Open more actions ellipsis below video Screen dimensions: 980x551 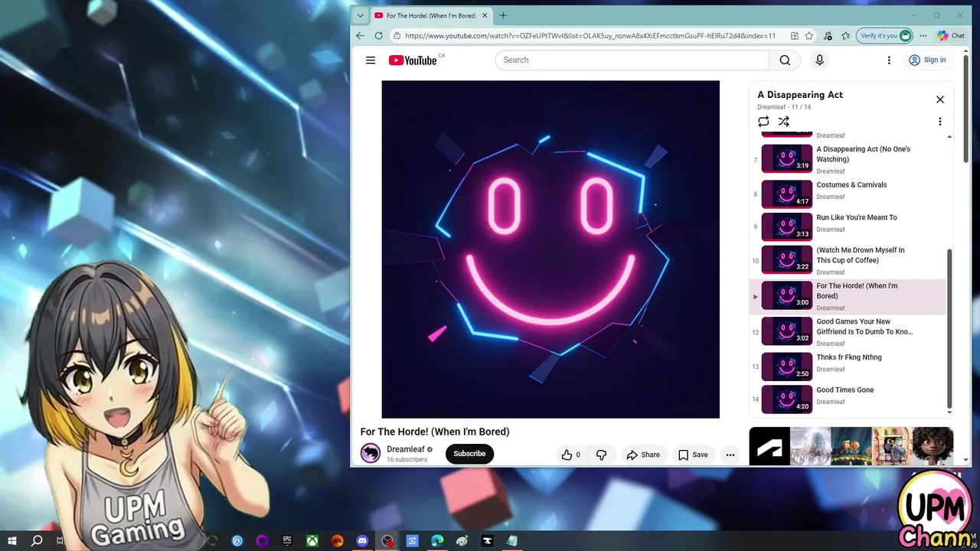(x=730, y=455)
